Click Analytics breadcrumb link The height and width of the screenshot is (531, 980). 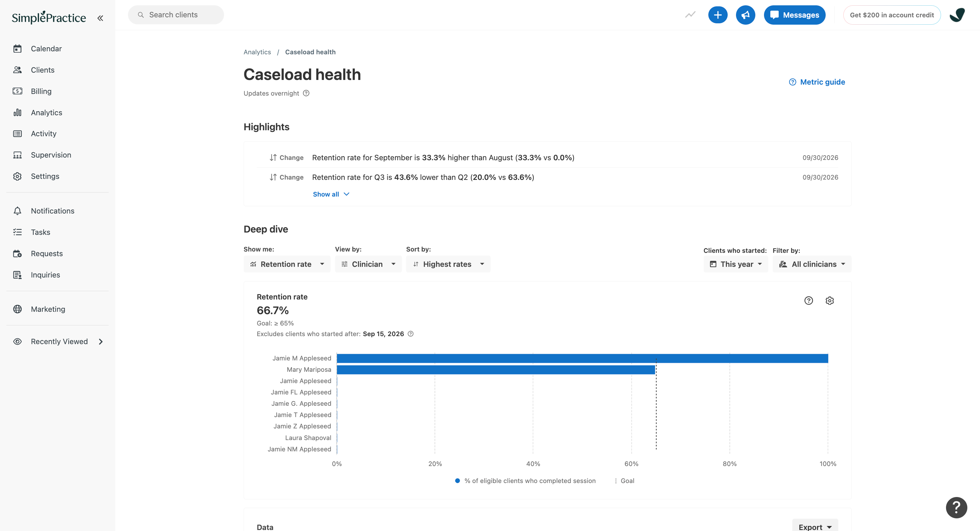pyautogui.click(x=257, y=52)
